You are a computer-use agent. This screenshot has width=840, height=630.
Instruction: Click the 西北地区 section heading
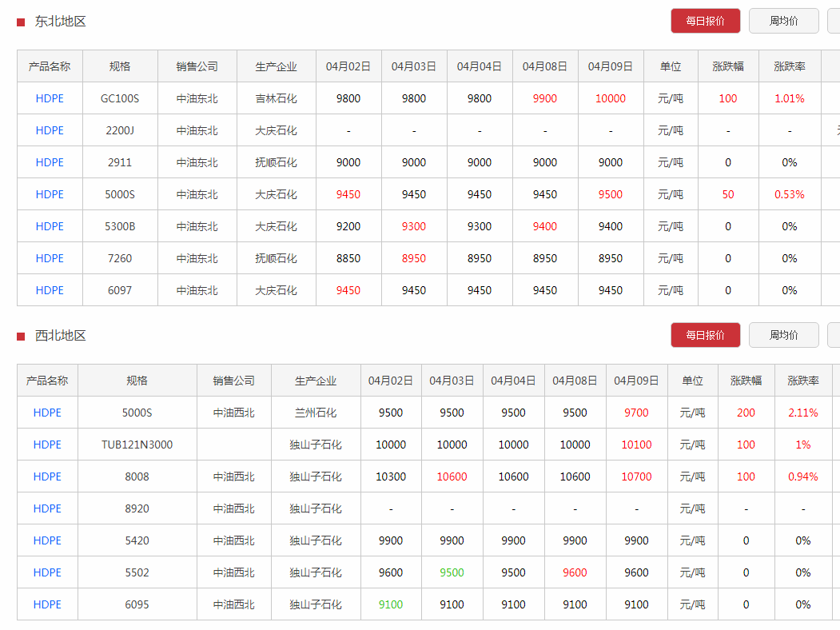[60, 336]
